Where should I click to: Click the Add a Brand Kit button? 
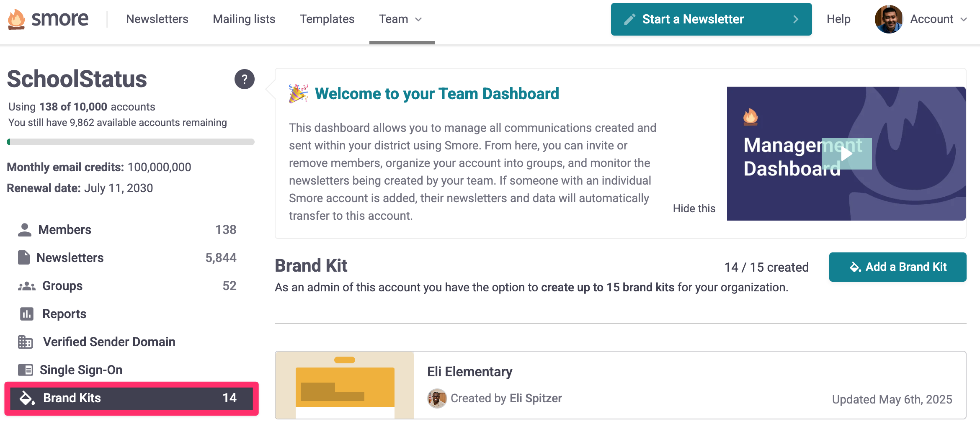(898, 267)
